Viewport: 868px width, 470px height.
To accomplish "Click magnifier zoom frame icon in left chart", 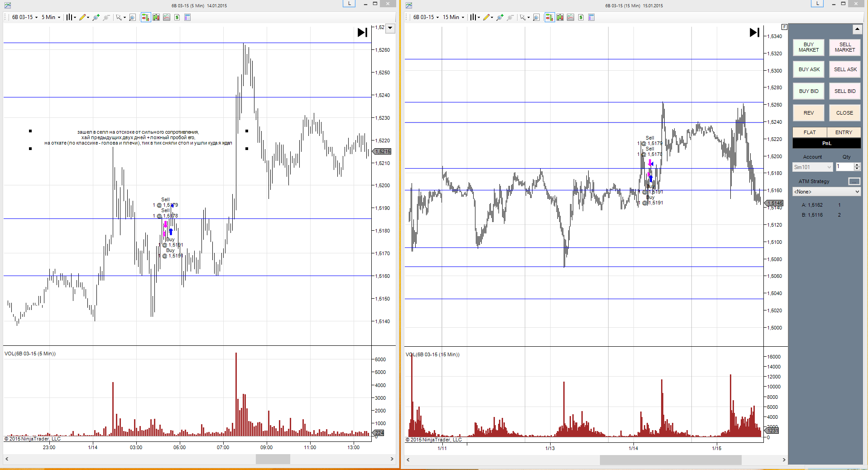I will point(132,17).
